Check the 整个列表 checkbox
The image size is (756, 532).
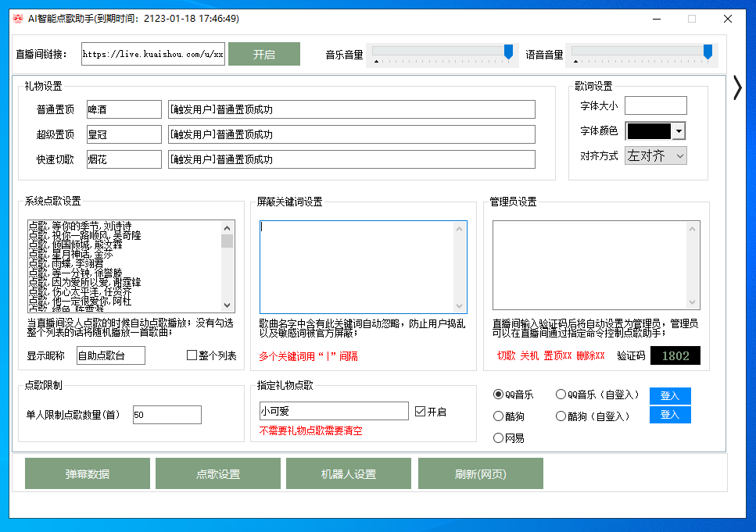click(x=192, y=356)
